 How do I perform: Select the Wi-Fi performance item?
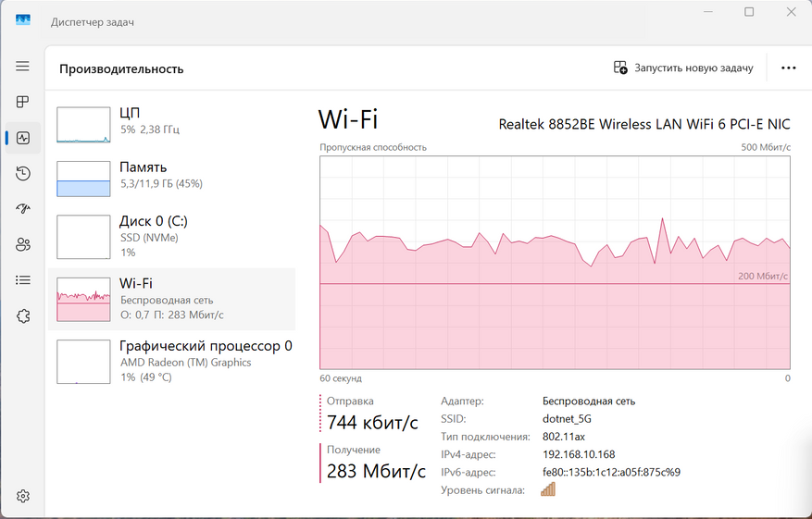pyautogui.click(x=171, y=299)
